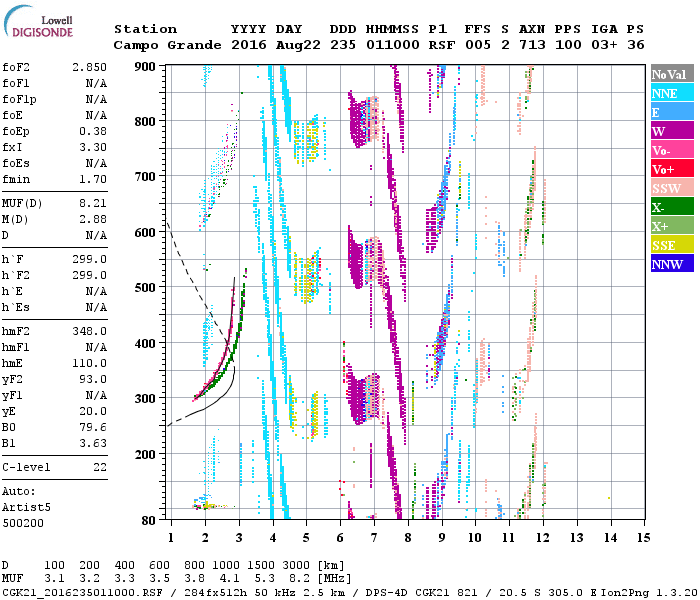Click the IGA value 03+

click(604, 45)
